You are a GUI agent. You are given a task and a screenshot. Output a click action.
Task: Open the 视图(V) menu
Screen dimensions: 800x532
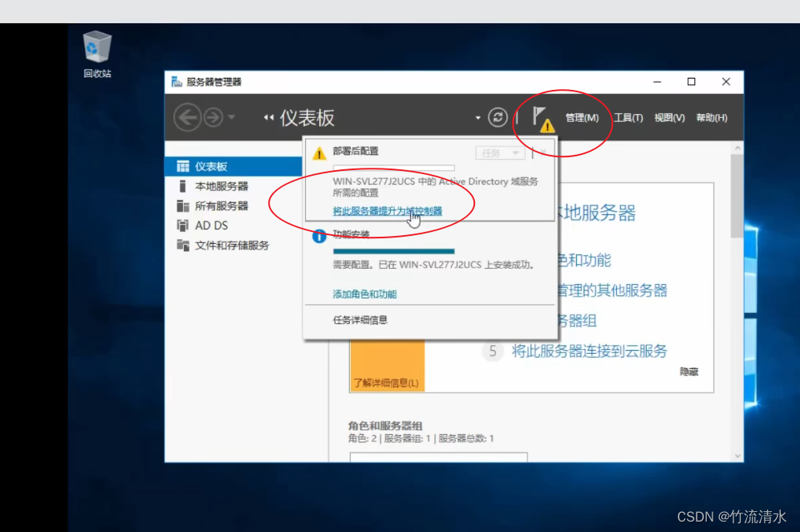(669, 118)
